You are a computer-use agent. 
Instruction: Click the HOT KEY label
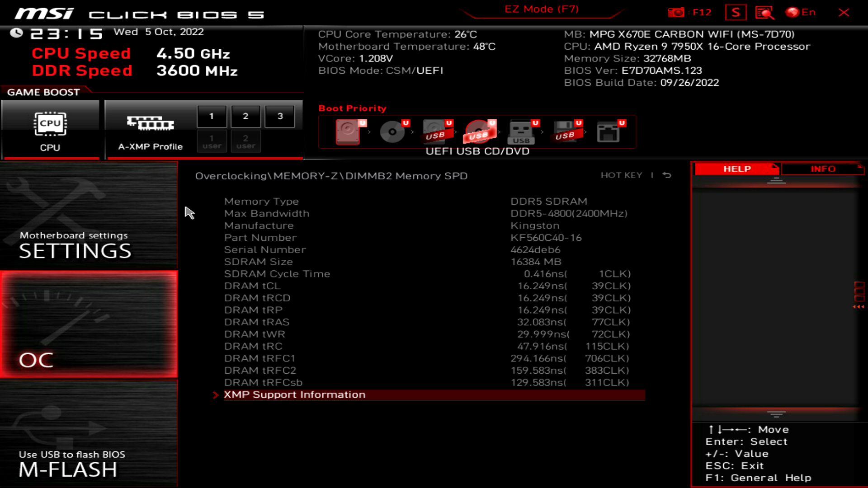pos(621,175)
